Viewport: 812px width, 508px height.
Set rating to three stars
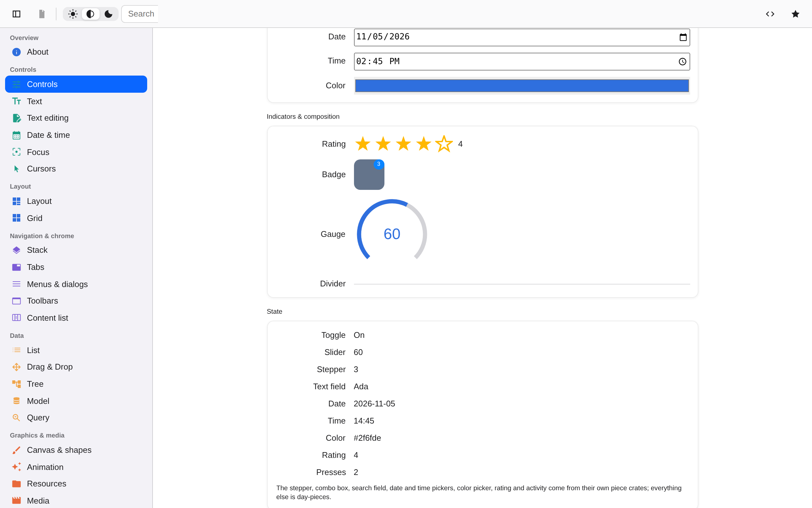[x=403, y=144]
